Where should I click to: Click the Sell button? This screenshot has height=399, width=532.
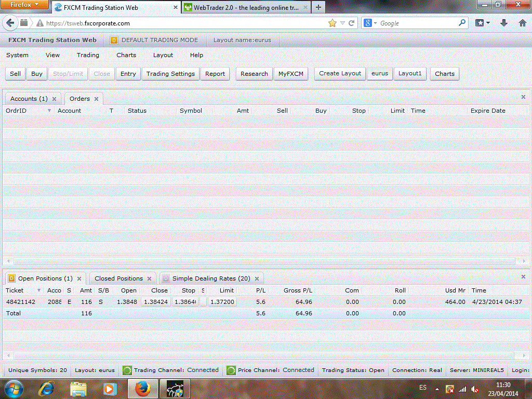pos(15,74)
